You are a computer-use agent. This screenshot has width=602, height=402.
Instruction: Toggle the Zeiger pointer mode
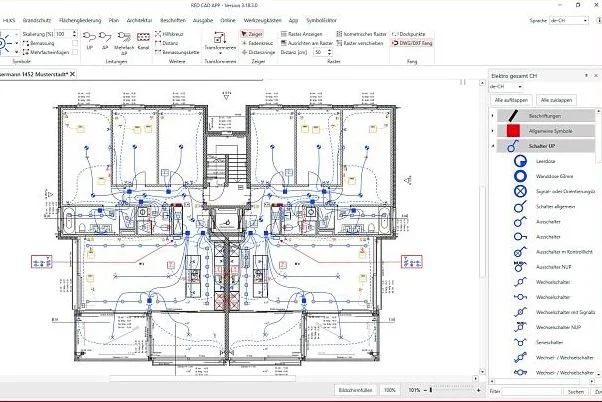point(252,34)
